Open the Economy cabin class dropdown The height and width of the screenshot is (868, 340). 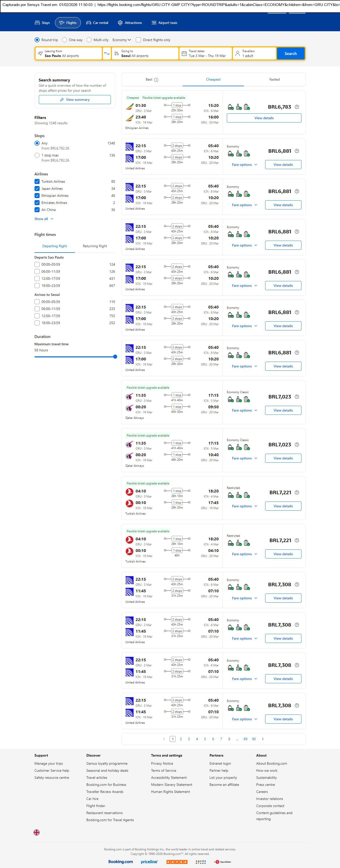tap(122, 40)
